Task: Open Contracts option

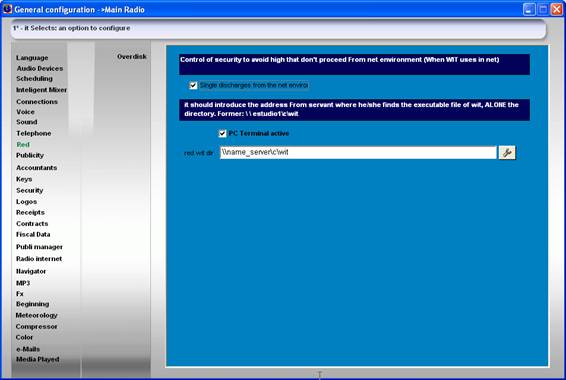Action: tap(32, 224)
